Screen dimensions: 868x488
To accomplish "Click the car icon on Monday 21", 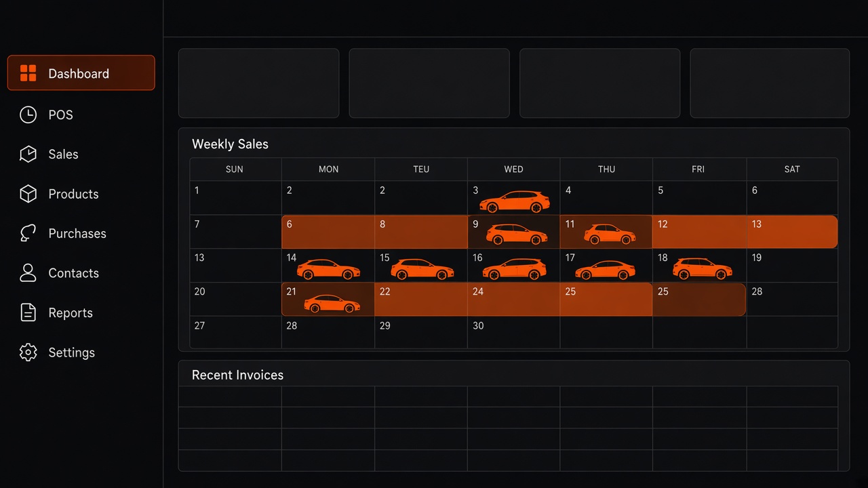I will [332, 303].
